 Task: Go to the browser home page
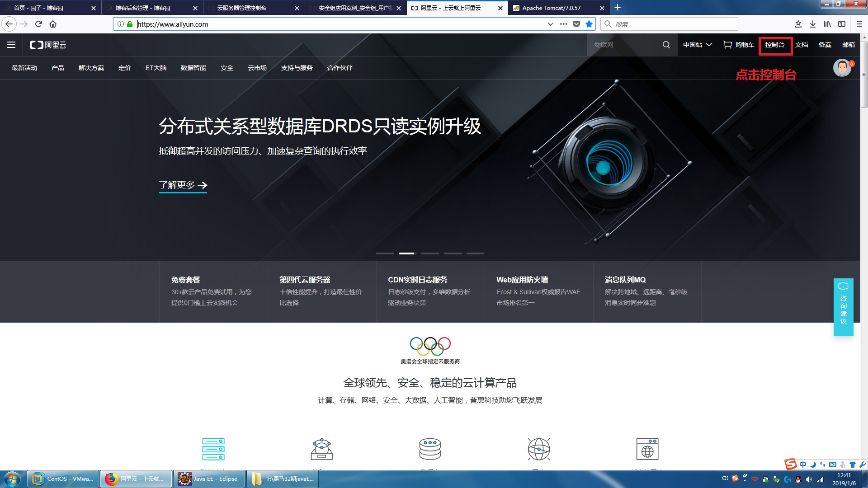(x=53, y=24)
